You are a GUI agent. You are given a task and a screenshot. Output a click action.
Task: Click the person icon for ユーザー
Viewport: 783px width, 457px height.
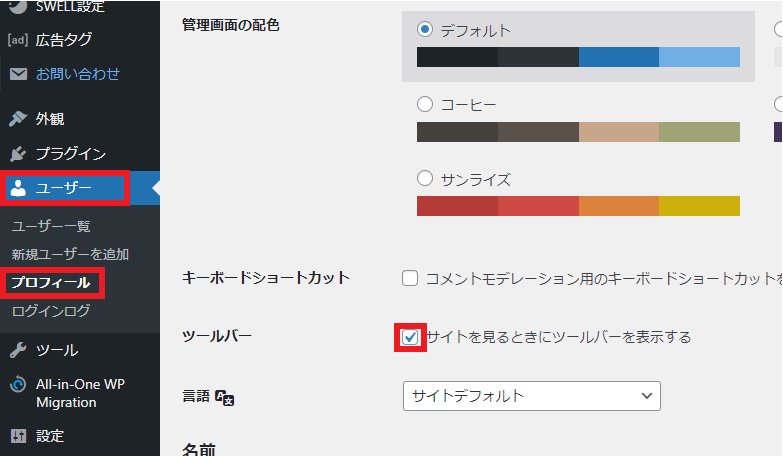[18, 188]
